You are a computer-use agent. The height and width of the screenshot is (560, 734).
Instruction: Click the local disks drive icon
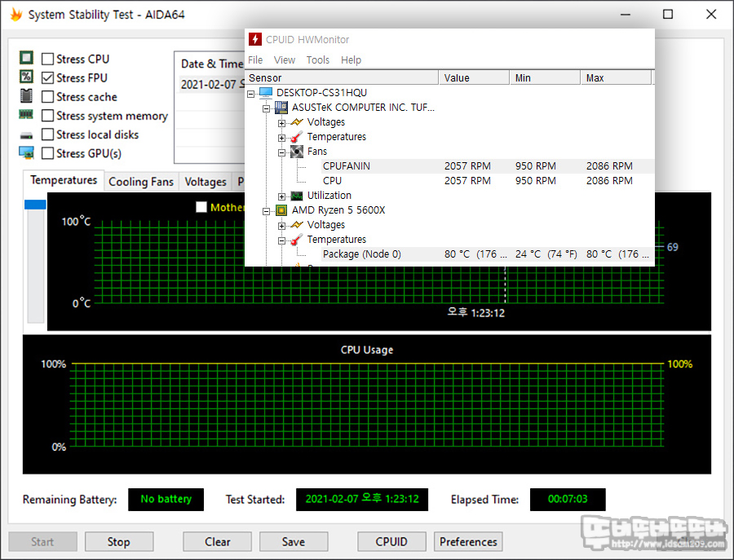(x=26, y=135)
